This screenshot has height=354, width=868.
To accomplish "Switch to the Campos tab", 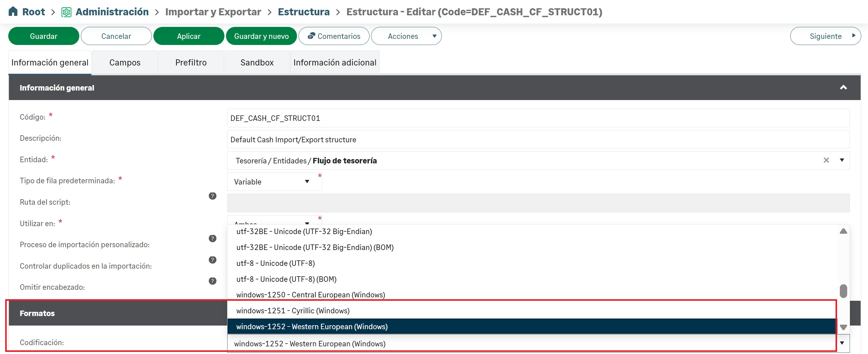I will click(x=125, y=63).
